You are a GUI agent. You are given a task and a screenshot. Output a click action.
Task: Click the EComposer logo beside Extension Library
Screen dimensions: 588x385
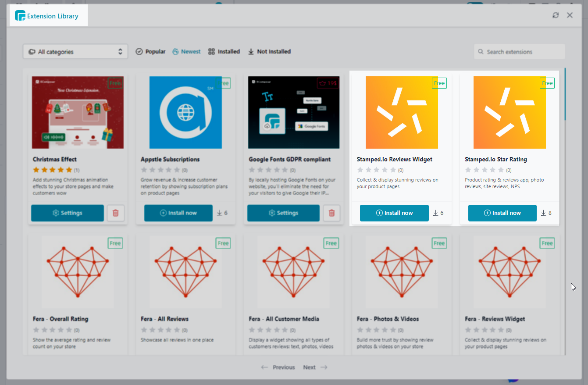[20, 16]
